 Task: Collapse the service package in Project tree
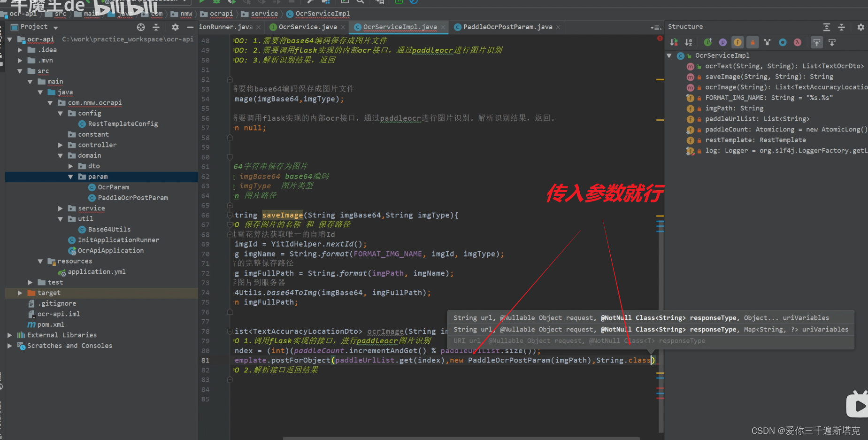pos(60,208)
